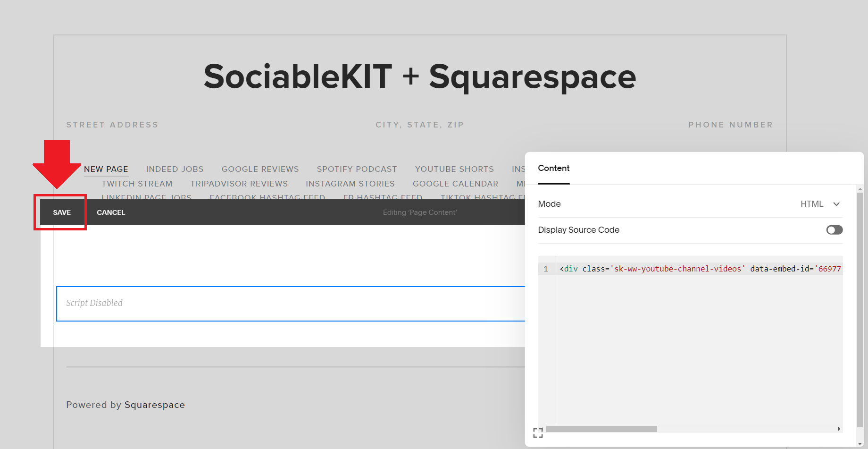Viewport: 868px width, 449px height.
Task: Expand the code editor to fullscreen
Action: [538, 432]
